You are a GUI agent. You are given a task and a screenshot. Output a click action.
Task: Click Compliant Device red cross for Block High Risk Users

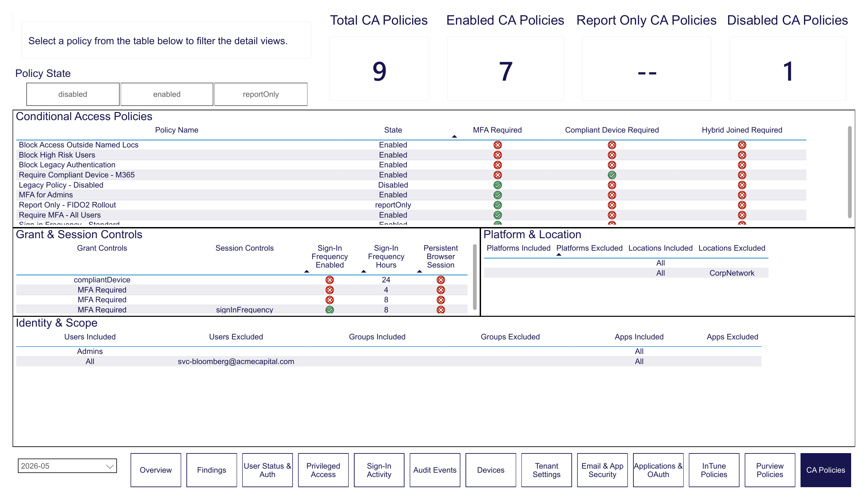click(612, 155)
